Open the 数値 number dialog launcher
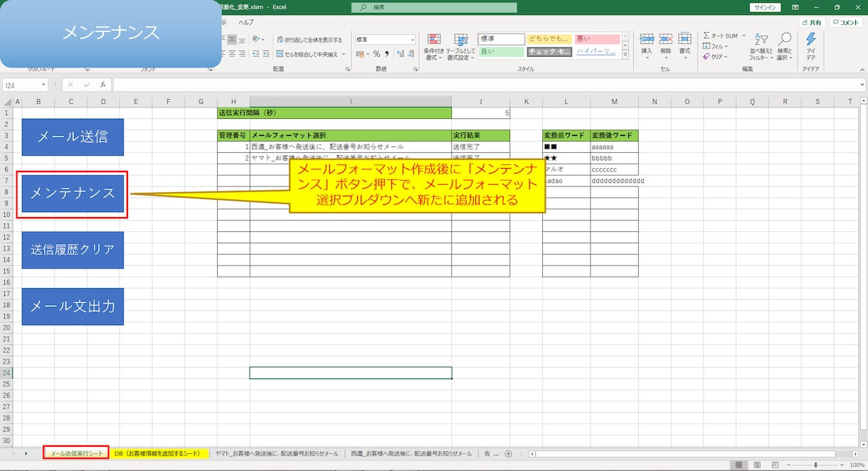This screenshot has height=471, width=868. tap(417, 69)
